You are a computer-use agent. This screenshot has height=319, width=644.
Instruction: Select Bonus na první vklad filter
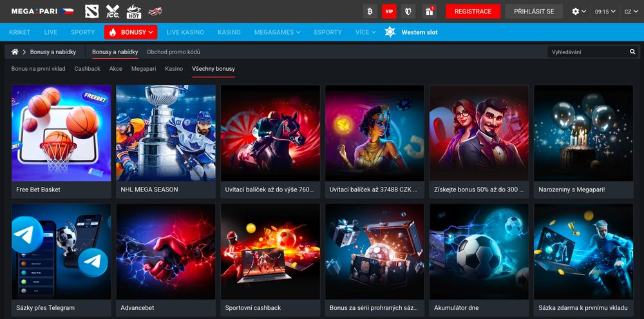(38, 69)
